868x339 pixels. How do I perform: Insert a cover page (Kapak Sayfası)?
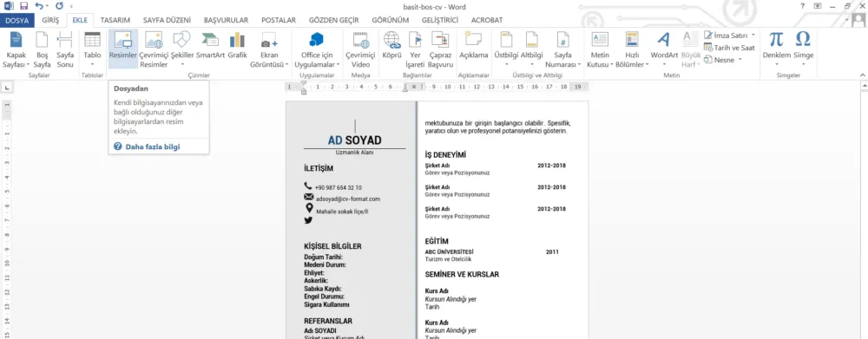pos(16,49)
